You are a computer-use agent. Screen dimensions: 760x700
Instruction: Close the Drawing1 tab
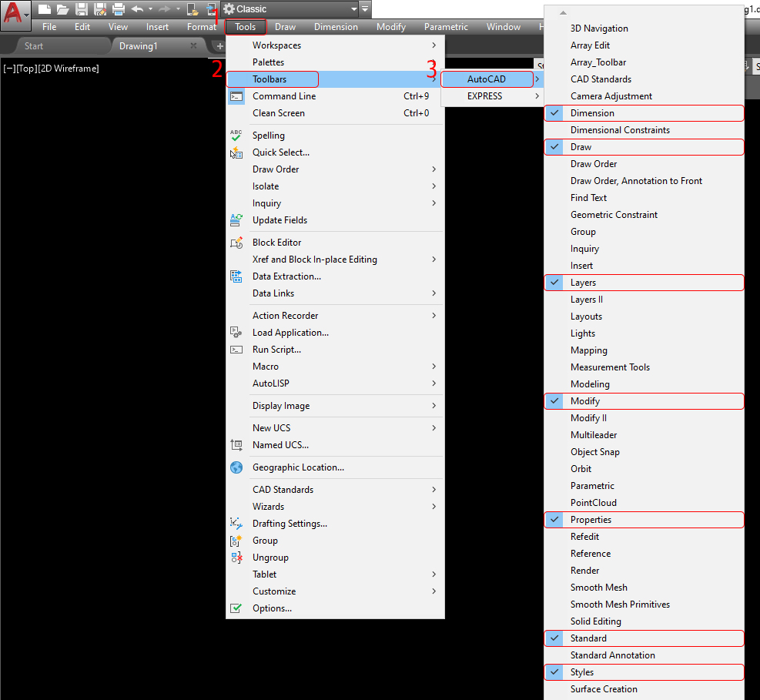(x=193, y=45)
